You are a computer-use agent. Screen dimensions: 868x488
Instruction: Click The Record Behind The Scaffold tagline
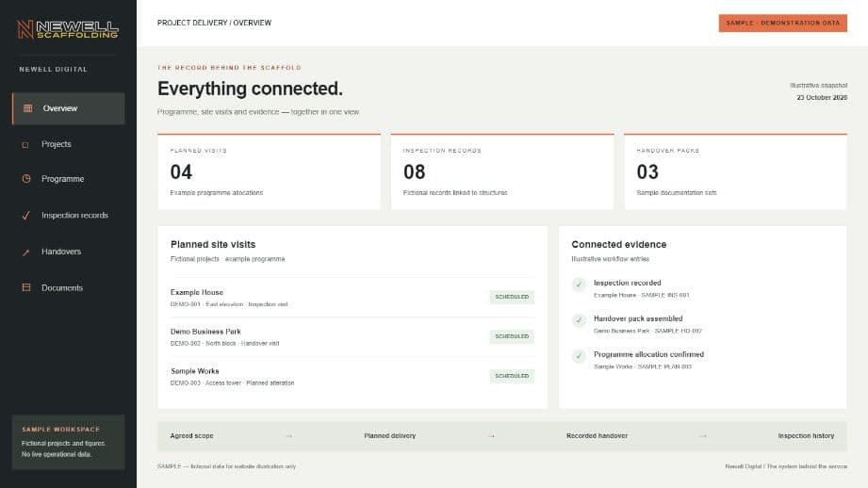pos(229,68)
